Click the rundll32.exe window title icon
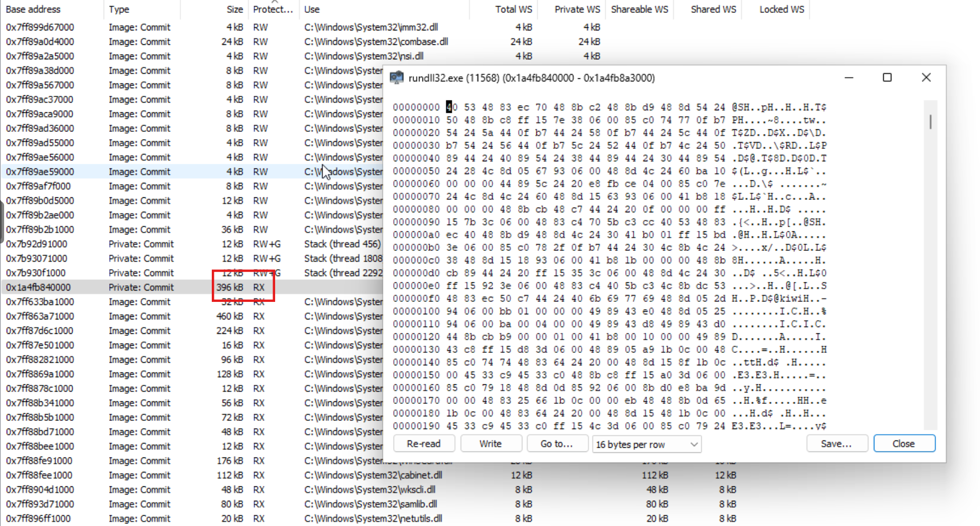 click(397, 78)
